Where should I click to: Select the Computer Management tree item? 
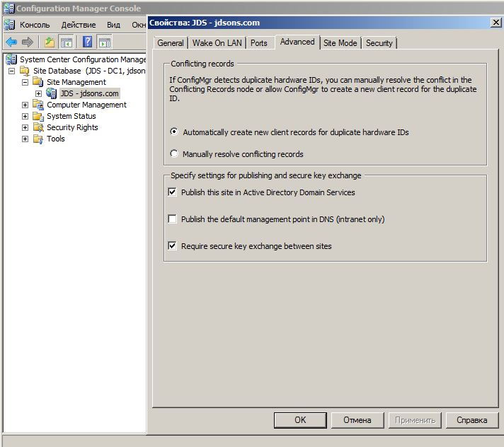click(x=86, y=105)
